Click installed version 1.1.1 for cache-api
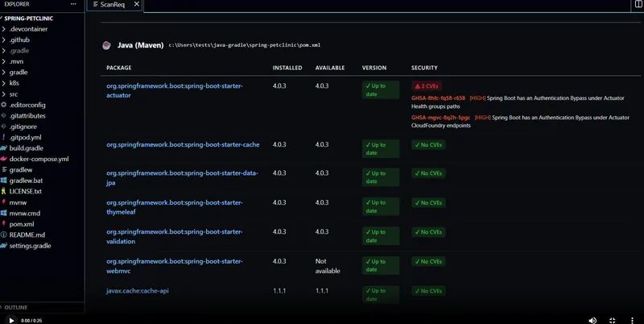This screenshot has height=324, width=644. (x=279, y=291)
